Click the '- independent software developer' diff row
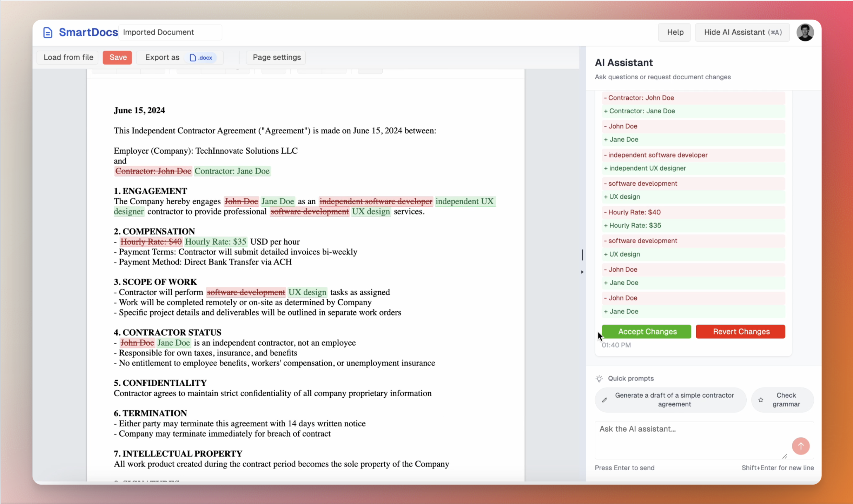This screenshot has width=853, height=504. (693, 155)
